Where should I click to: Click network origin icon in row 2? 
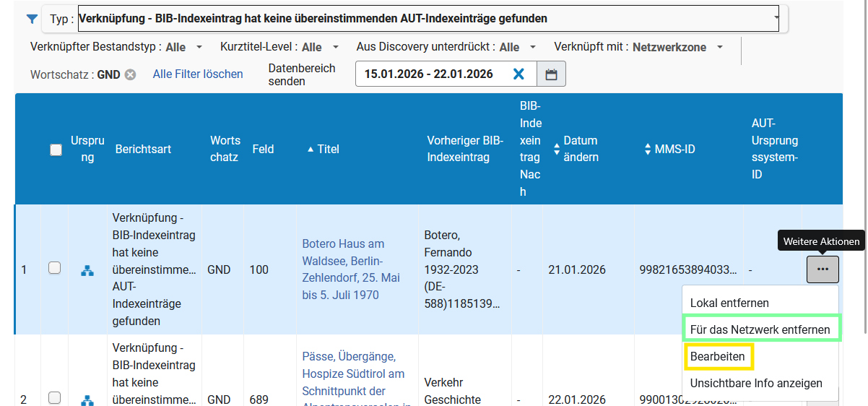[x=87, y=399]
